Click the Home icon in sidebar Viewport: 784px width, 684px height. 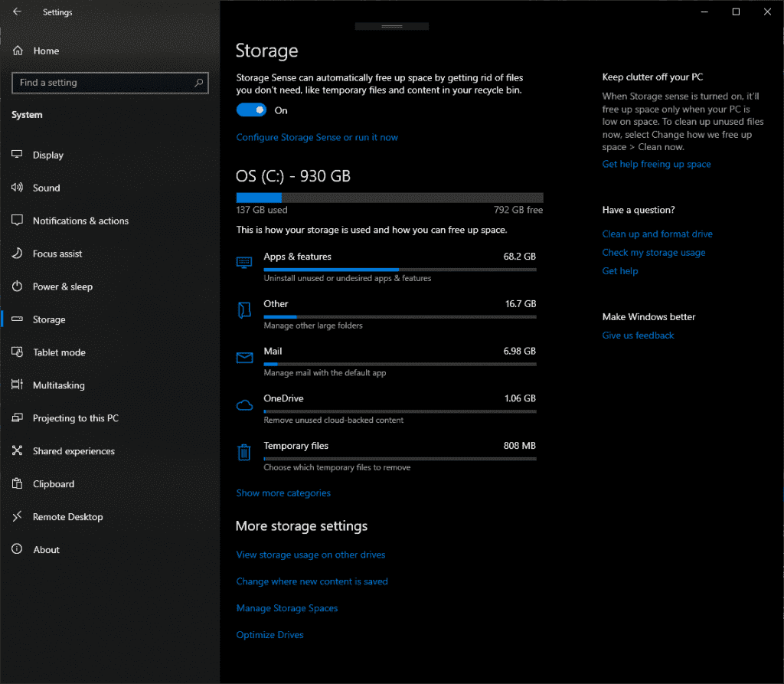18,51
